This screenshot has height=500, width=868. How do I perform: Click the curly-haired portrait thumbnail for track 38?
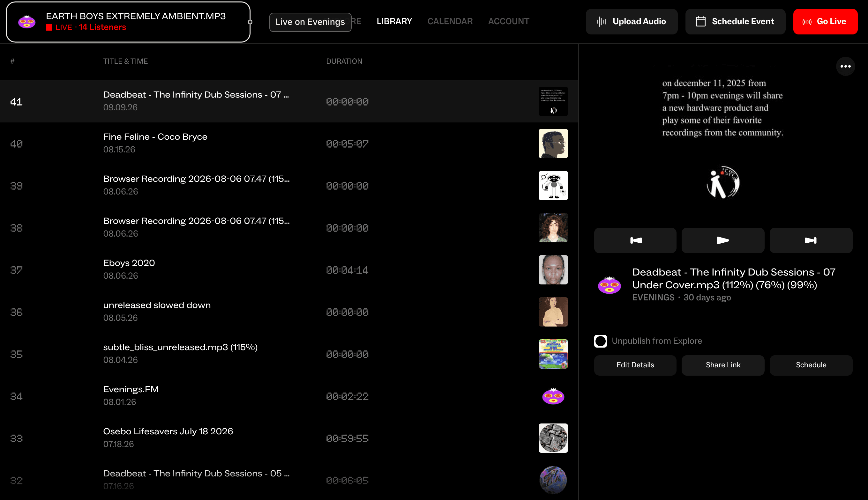click(x=553, y=228)
